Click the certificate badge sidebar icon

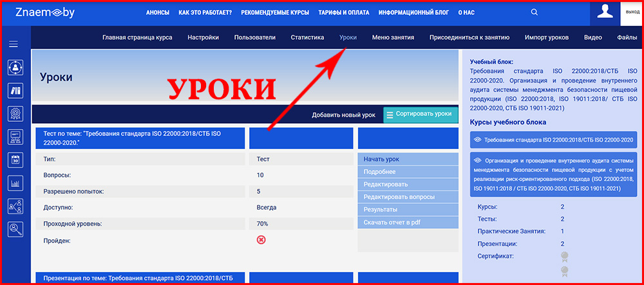(x=15, y=113)
